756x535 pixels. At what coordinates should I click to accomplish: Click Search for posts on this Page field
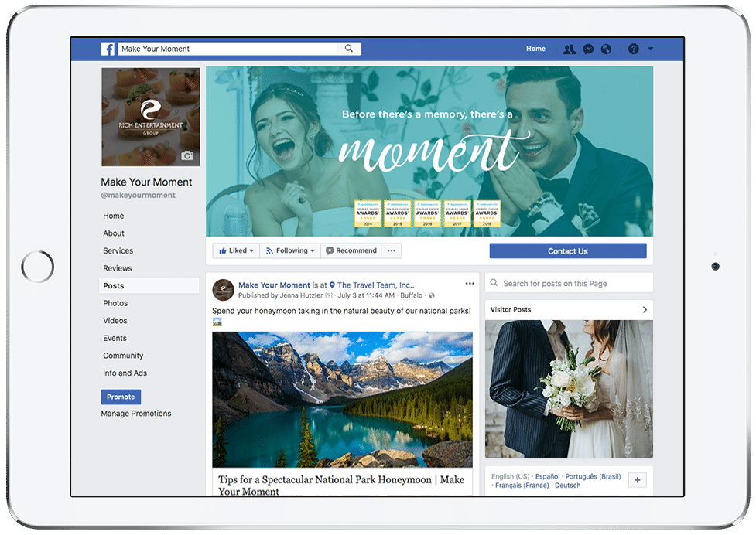click(569, 283)
